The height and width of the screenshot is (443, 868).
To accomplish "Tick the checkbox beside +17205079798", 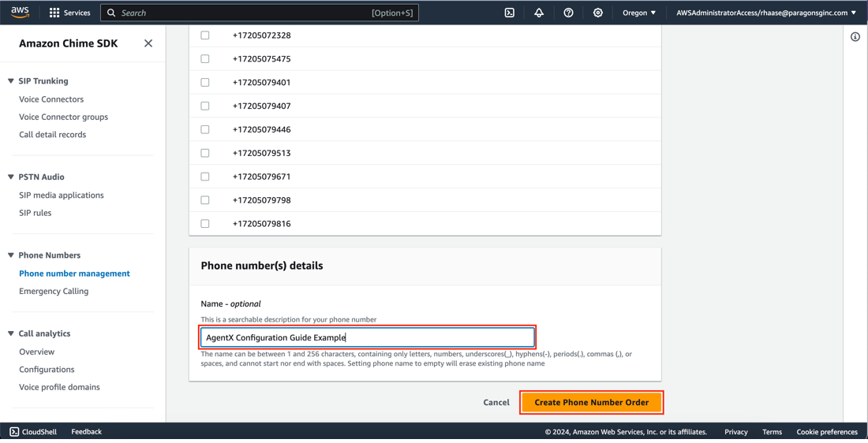I will [x=205, y=199].
